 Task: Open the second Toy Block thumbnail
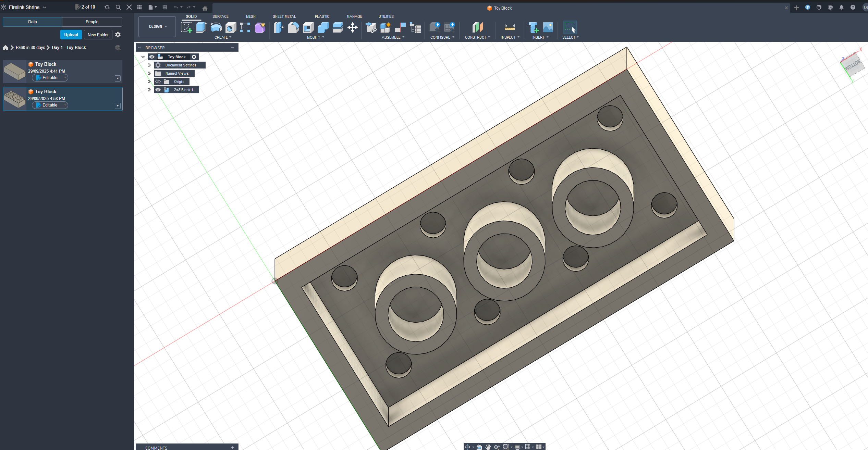point(15,99)
